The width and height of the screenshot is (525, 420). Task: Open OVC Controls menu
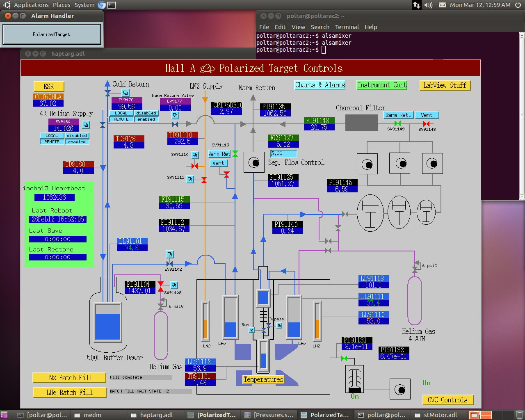point(448,400)
